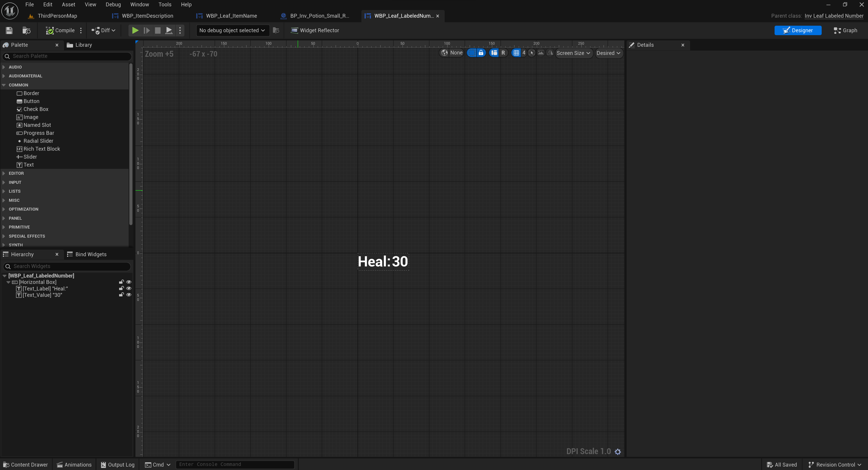Open the debug object selection dropdown
The image size is (868, 470).
click(232, 30)
